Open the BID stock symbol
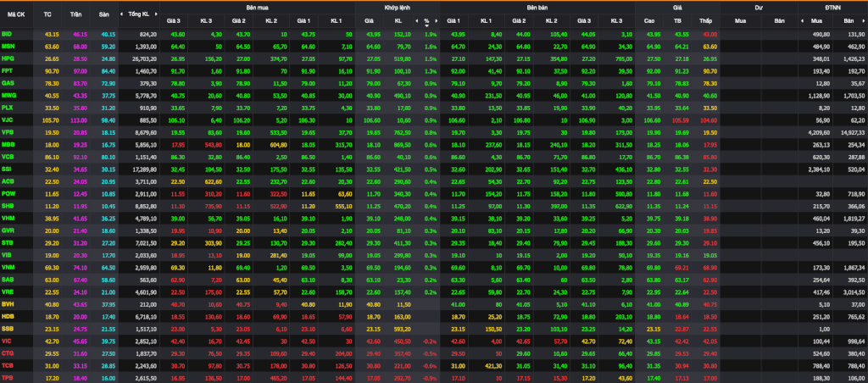This screenshot has height=383, width=868. (x=7, y=34)
